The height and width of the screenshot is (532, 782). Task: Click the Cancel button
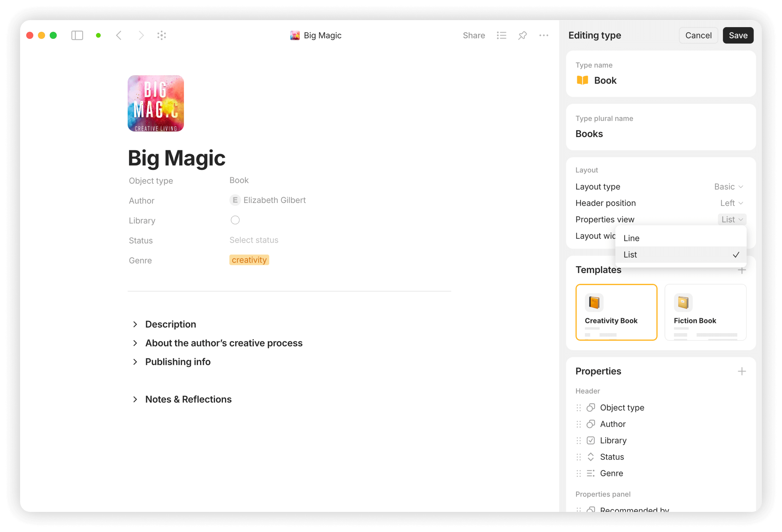pyautogui.click(x=698, y=35)
